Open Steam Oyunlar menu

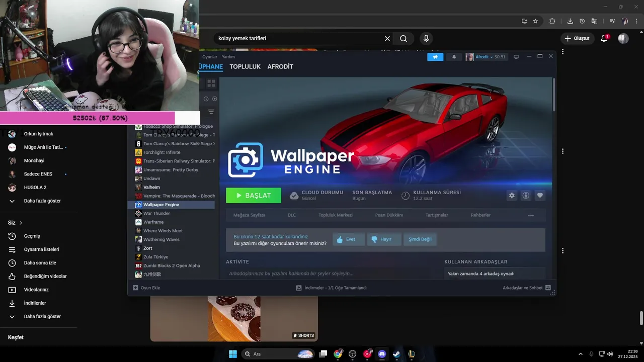coord(210,57)
